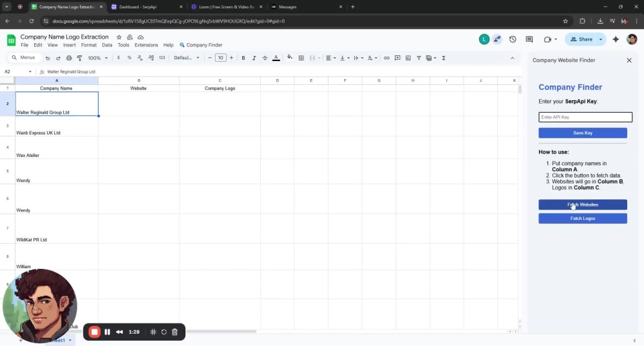Image resolution: width=644 pixels, height=346 pixels.
Task: Click the Menus search box
Action: (24, 58)
